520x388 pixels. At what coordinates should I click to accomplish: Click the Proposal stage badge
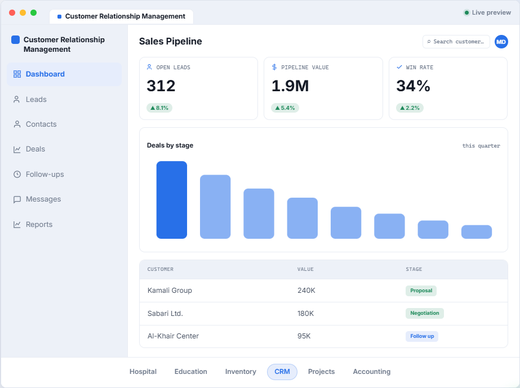(x=421, y=290)
